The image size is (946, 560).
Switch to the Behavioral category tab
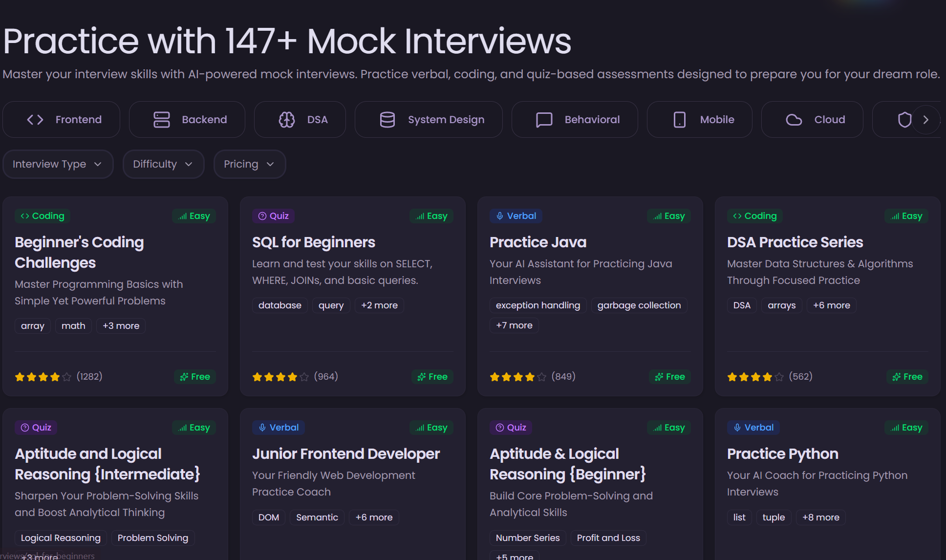click(574, 119)
